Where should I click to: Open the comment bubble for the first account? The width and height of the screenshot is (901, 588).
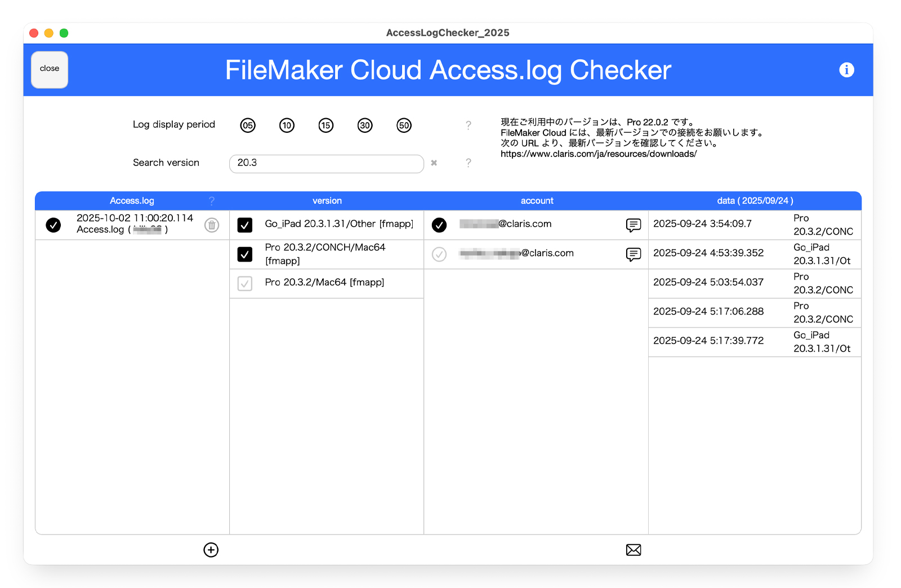633,225
